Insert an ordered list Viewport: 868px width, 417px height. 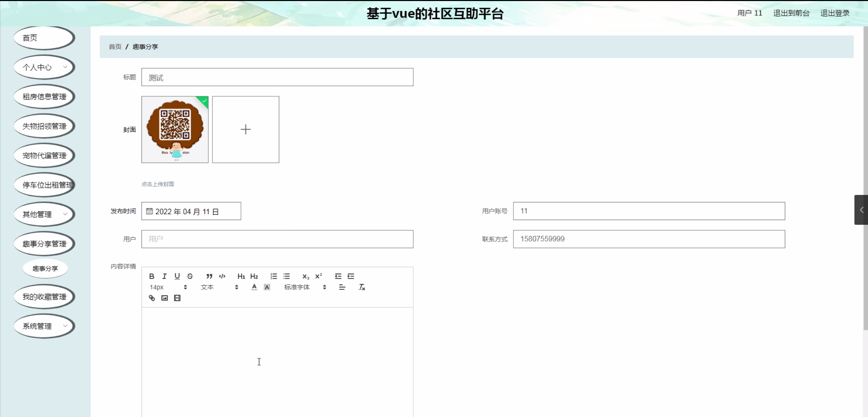point(273,276)
